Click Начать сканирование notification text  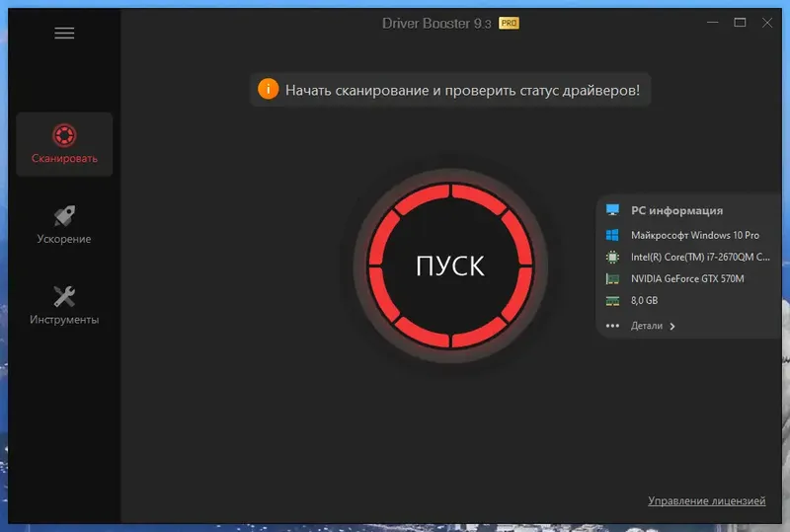462,90
